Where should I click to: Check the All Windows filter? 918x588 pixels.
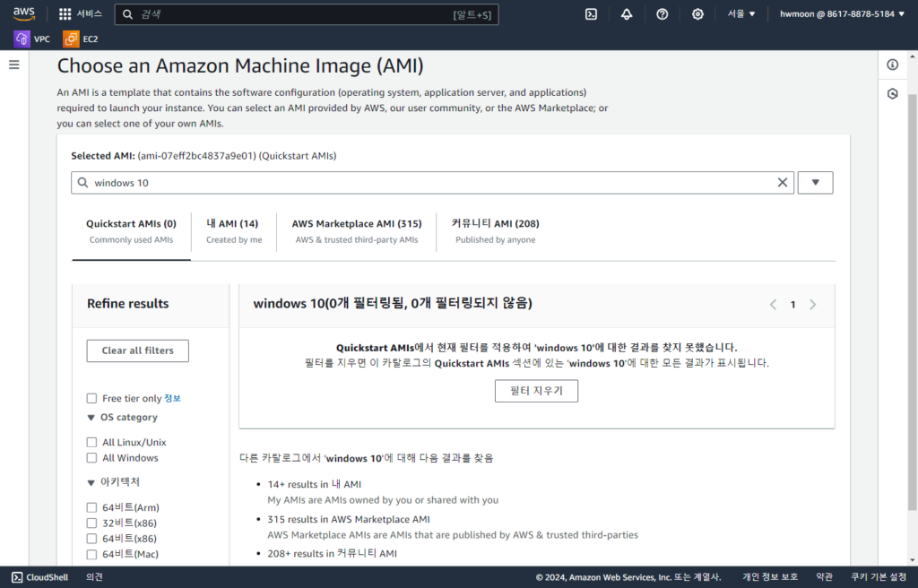[x=91, y=458]
